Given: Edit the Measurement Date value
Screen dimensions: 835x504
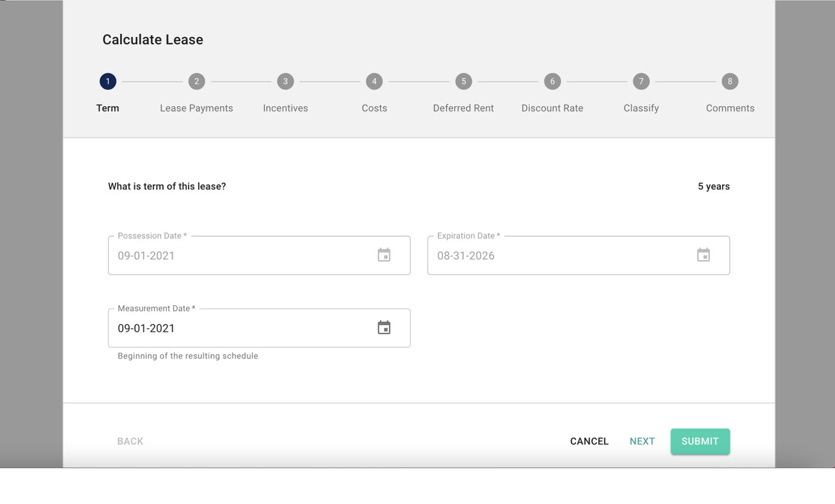Looking at the screenshot, I should [x=243, y=328].
